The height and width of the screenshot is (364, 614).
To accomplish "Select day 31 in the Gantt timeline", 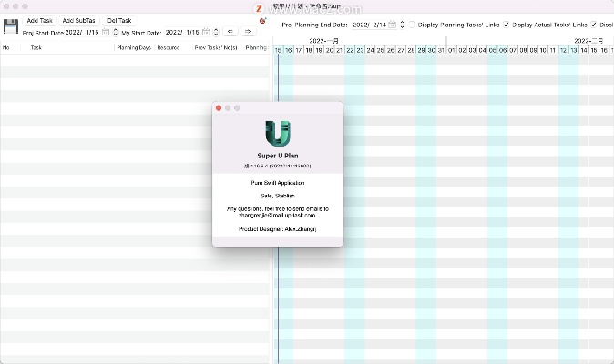I will tap(441, 50).
